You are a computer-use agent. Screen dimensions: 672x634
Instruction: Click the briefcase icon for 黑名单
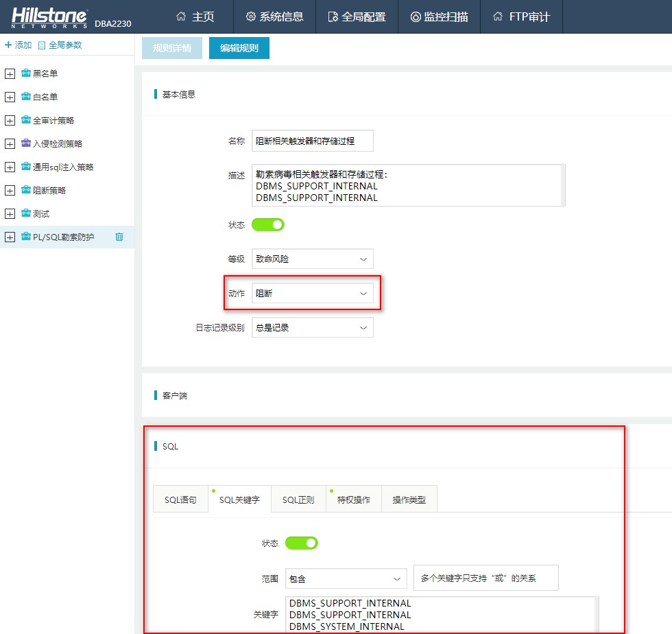[26, 73]
